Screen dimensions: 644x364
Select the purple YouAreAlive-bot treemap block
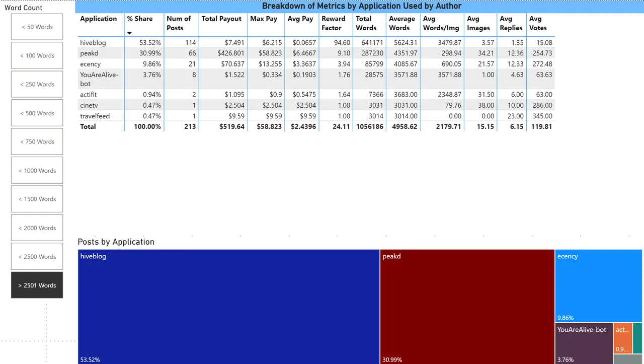pos(584,343)
